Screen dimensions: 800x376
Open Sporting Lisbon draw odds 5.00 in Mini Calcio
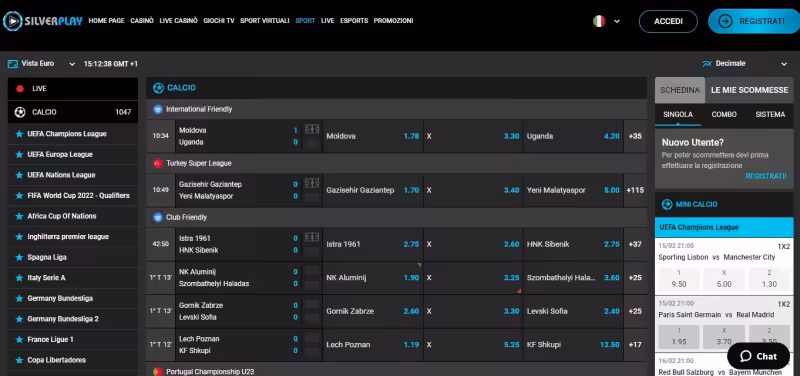724,280
